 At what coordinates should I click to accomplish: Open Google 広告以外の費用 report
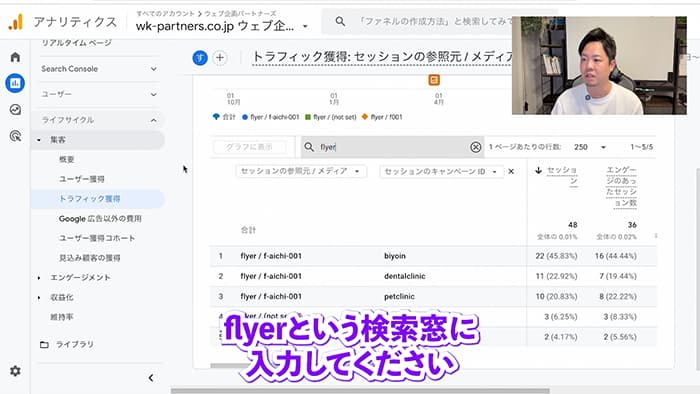point(100,219)
